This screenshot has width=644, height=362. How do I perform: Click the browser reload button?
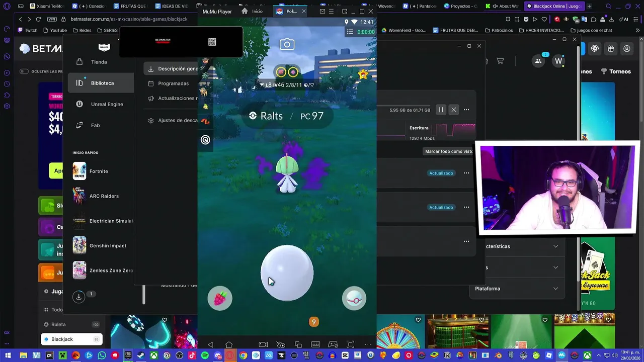click(x=38, y=19)
